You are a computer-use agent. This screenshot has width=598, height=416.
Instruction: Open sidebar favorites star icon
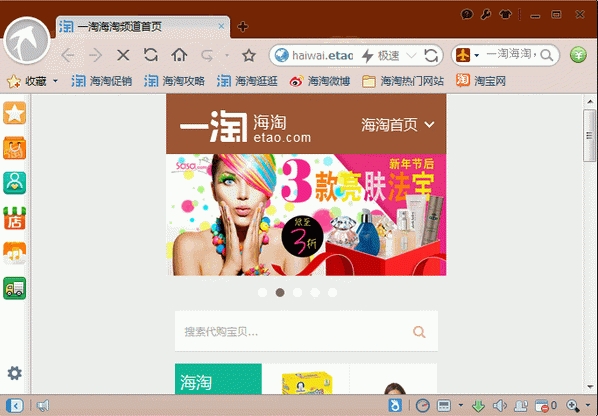pyautogui.click(x=14, y=113)
